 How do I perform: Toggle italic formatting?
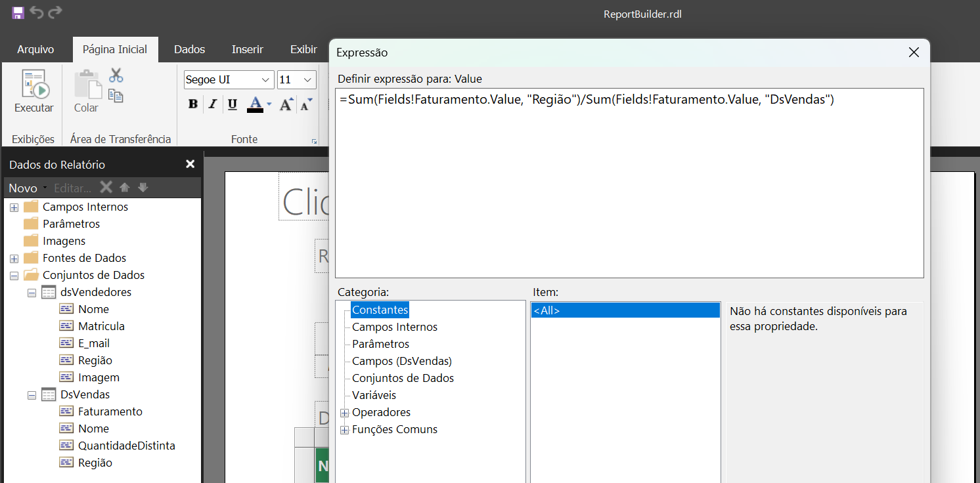[213, 104]
